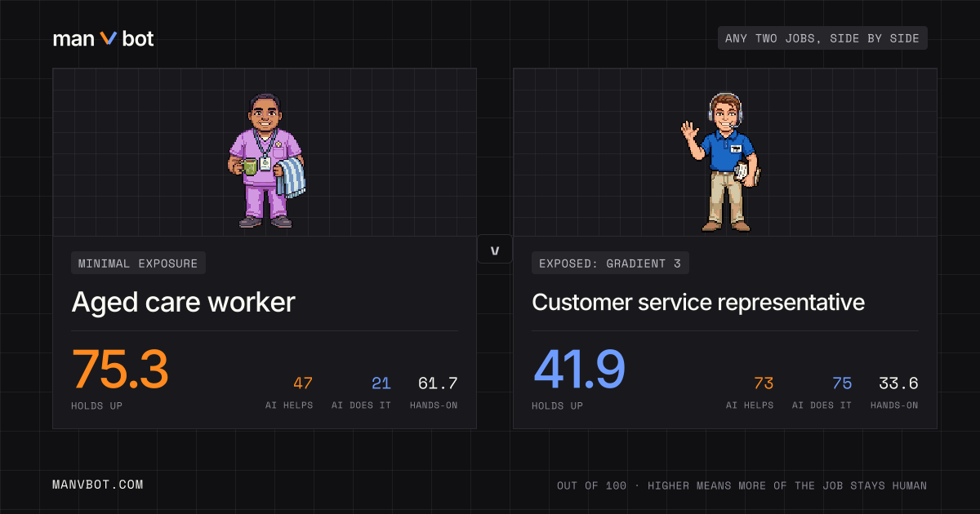Click the central "v" versus badge
The width and height of the screenshot is (980, 514).
495,249
